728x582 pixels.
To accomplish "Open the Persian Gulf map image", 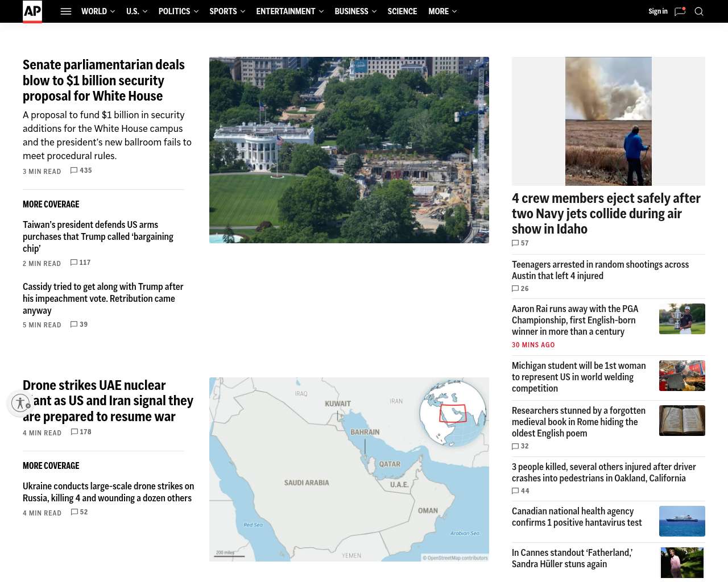I will tap(349, 469).
